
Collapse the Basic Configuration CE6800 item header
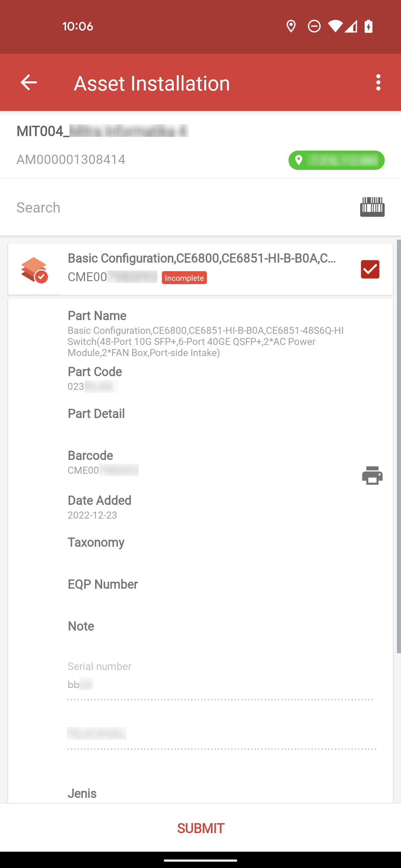pyautogui.click(x=200, y=269)
